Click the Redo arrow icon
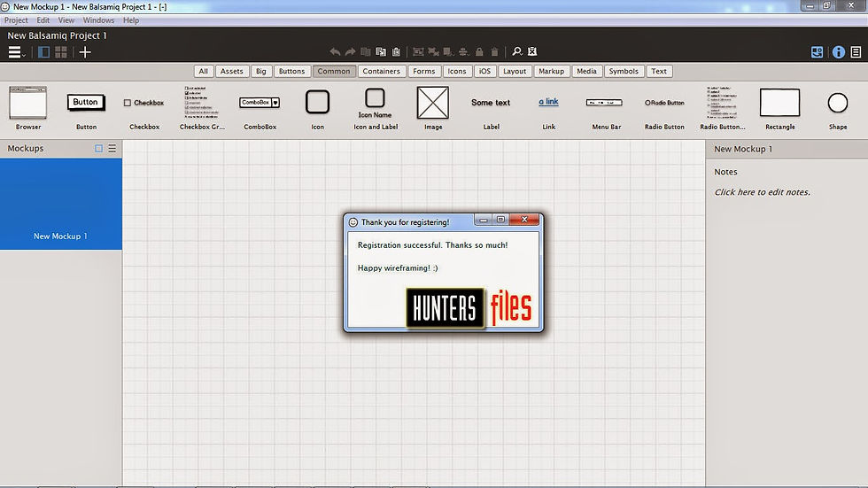The image size is (868, 488). click(x=351, y=51)
